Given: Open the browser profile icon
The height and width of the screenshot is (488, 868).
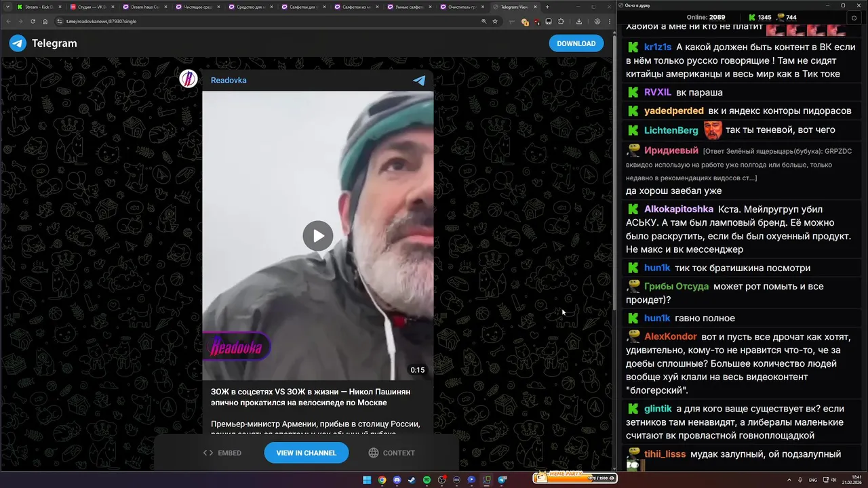Looking at the screenshot, I should point(597,21).
